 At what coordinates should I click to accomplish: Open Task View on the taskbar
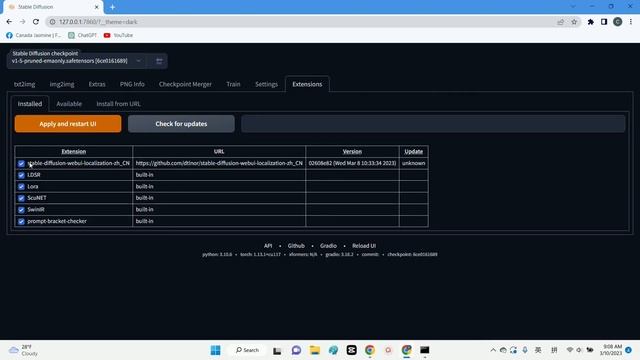tap(277, 350)
